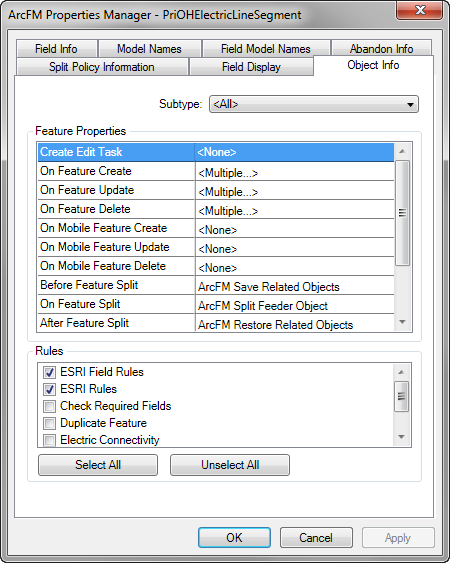Viewport: 450px width, 563px height.
Task: Select Create Edit Task None value
Action: [x=294, y=152]
